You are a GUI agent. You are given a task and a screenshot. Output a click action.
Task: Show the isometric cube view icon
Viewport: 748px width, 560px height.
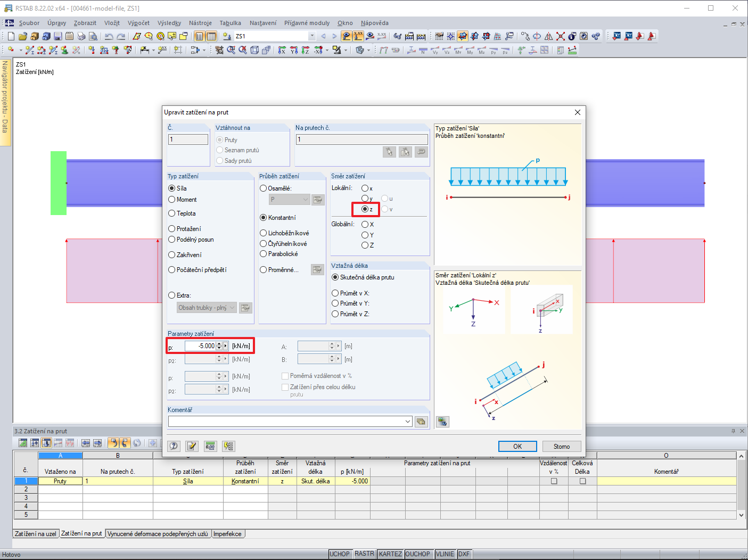(x=254, y=50)
